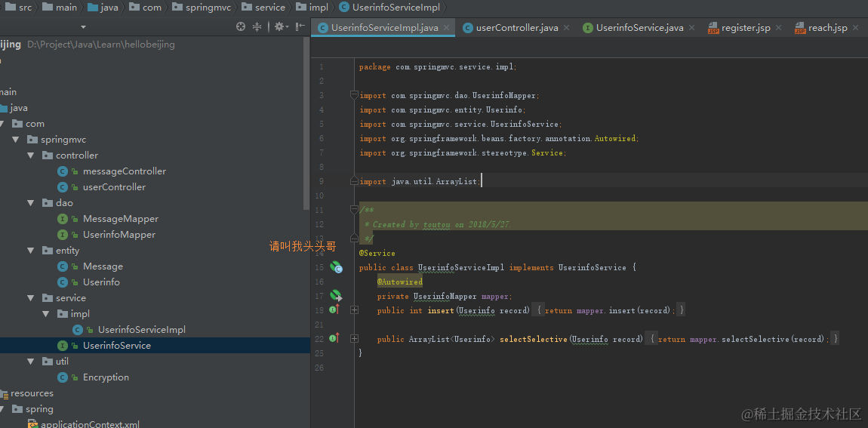
Task: Collapse the service package arrow
Action: coord(31,298)
